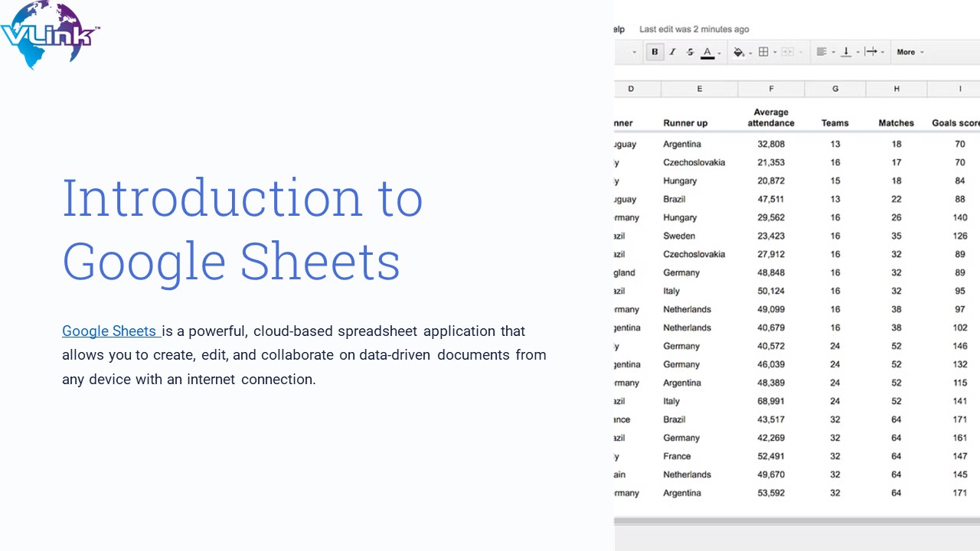Click the vertical align icon
Screen dimensions: 980x551
click(x=846, y=52)
